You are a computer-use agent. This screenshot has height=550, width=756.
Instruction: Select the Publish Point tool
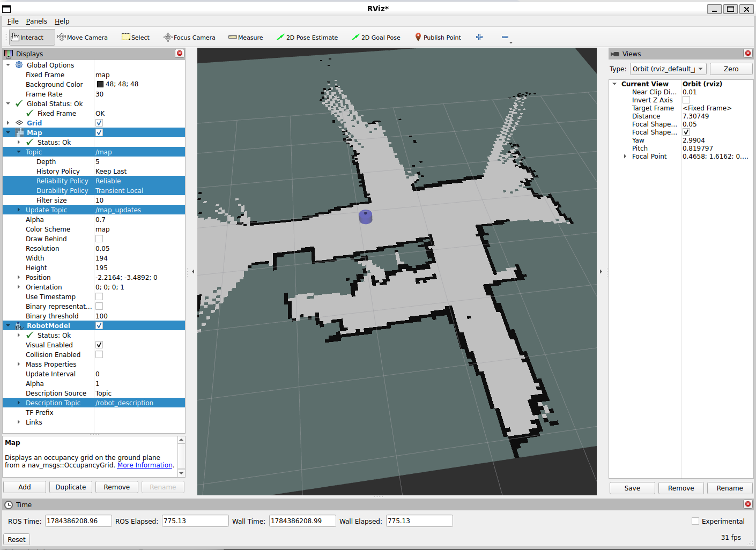coord(438,38)
